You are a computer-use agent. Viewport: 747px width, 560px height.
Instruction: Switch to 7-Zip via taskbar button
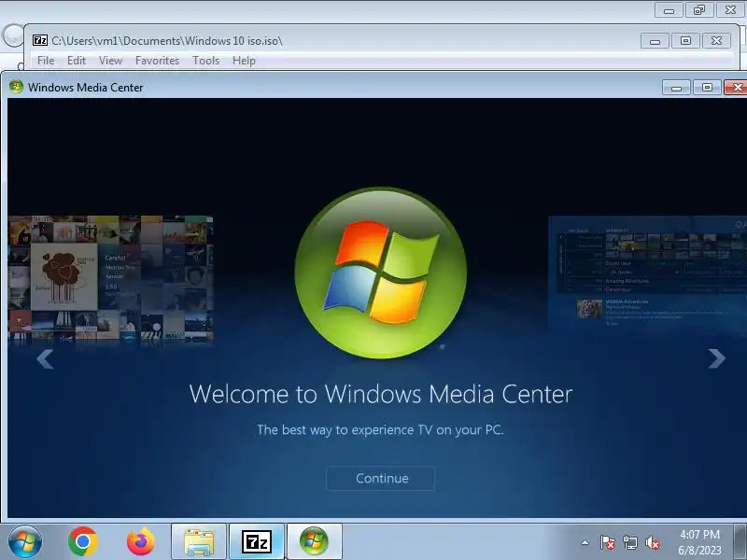tap(256, 542)
